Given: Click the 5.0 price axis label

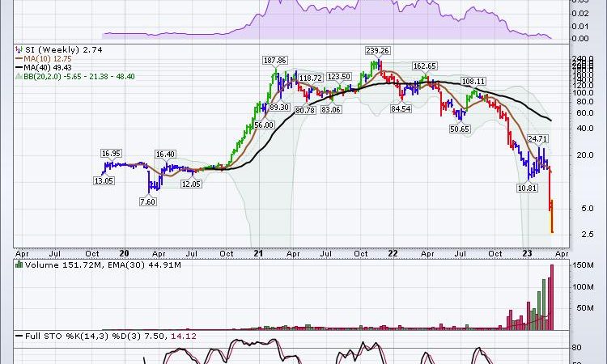Looking at the screenshot, I should coord(587,209).
